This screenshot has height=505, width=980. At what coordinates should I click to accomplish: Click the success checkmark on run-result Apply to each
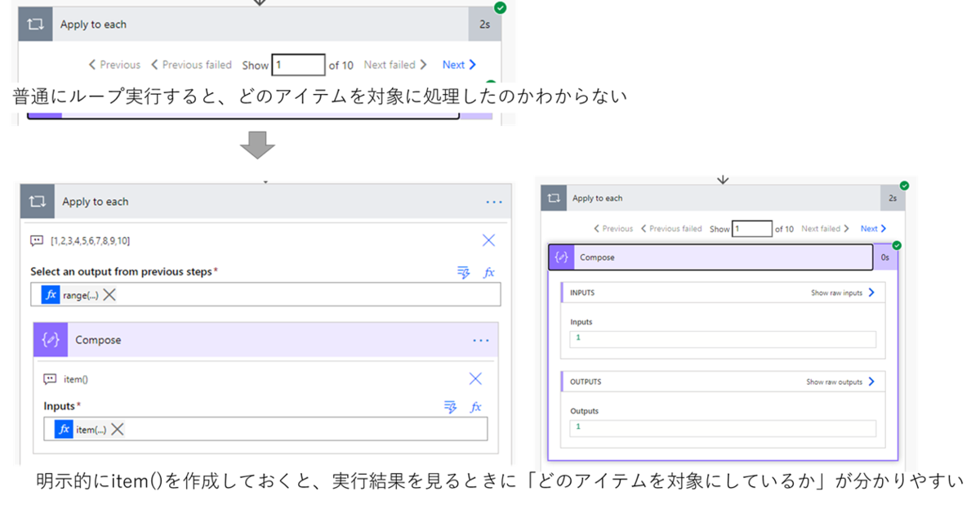point(904,185)
